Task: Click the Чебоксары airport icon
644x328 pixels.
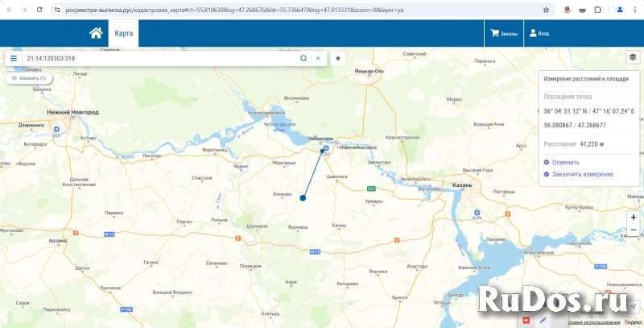Action: [326, 148]
